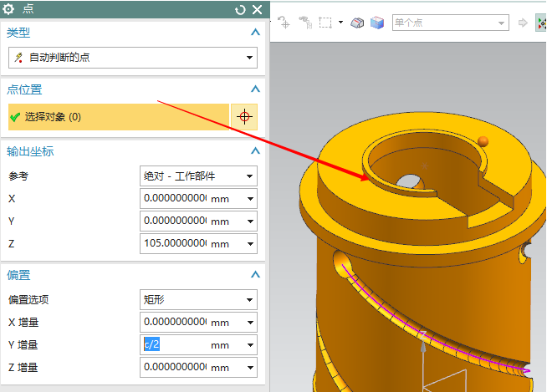
Task: Click the blue cube display icon in toolbar
Action: (x=377, y=23)
